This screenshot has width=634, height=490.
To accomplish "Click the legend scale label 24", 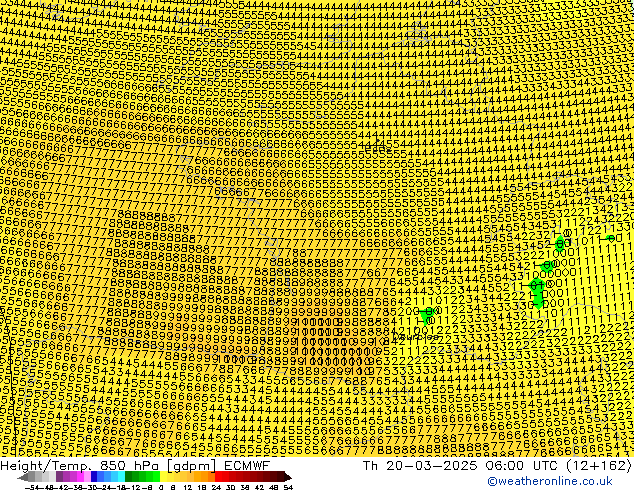I will click(x=216, y=487).
